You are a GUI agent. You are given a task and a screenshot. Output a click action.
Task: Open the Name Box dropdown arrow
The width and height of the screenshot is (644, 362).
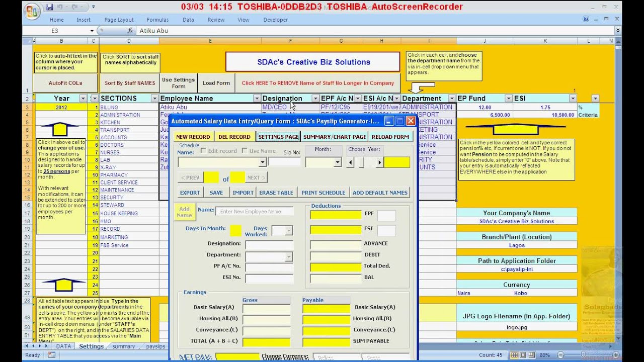[x=92, y=31]
